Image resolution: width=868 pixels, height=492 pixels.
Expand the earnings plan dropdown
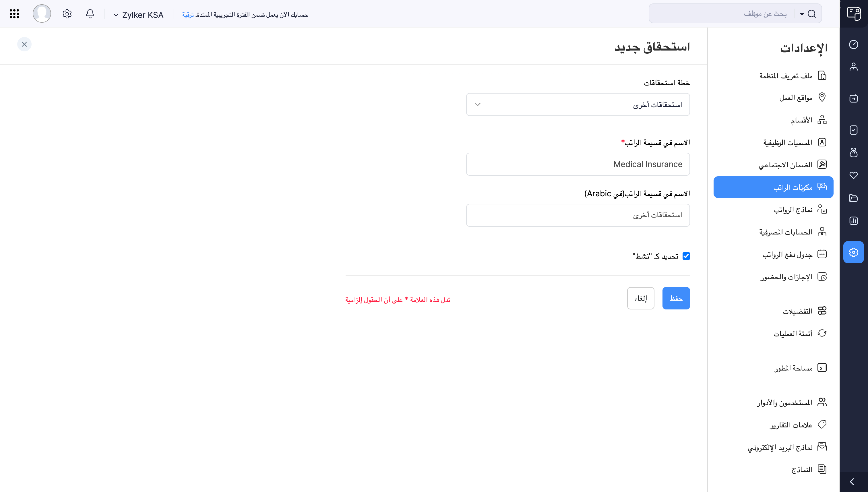tap(578, 104)
